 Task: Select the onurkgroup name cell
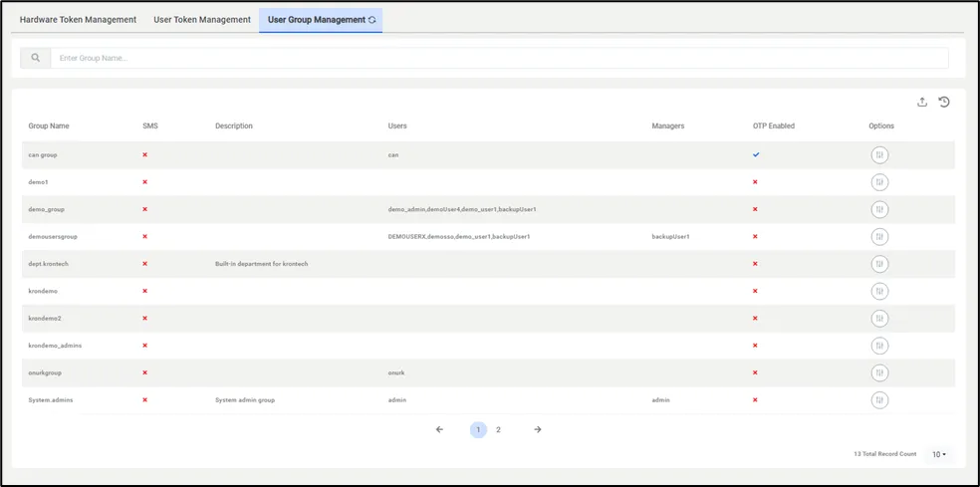(x=45, y=372)
